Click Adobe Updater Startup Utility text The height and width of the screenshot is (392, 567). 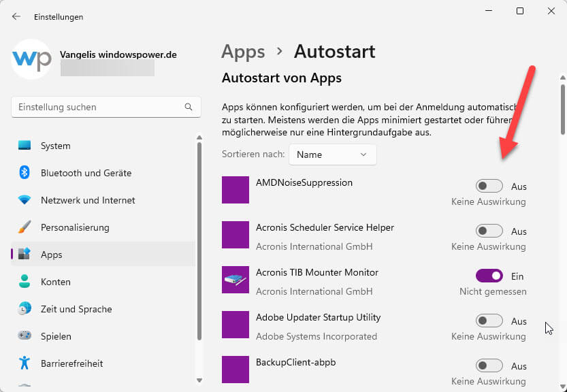(x=319, y=318)
